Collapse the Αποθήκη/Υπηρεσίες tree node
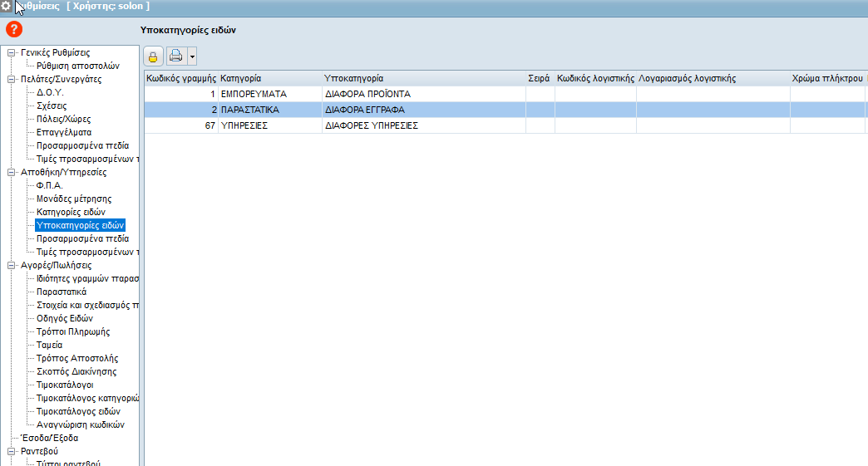Screen dimensions: 868x466 tap(12, 173)
